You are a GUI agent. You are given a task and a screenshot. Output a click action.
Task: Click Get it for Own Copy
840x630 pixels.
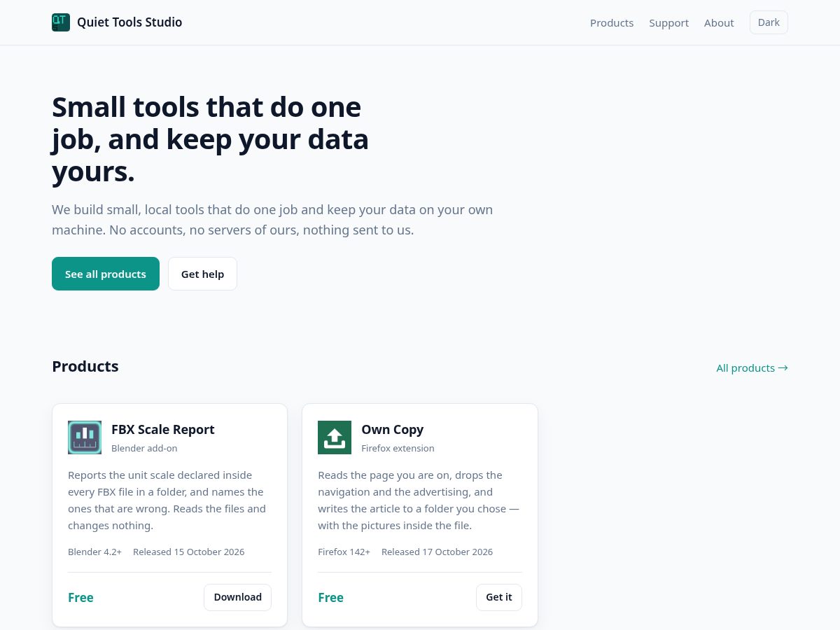[499, 597]
